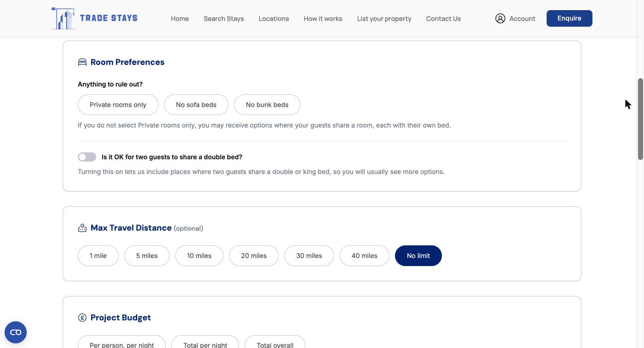Select the No limit distance option
The width and height of the screenshot is (644, 348).
pos(418,256)
